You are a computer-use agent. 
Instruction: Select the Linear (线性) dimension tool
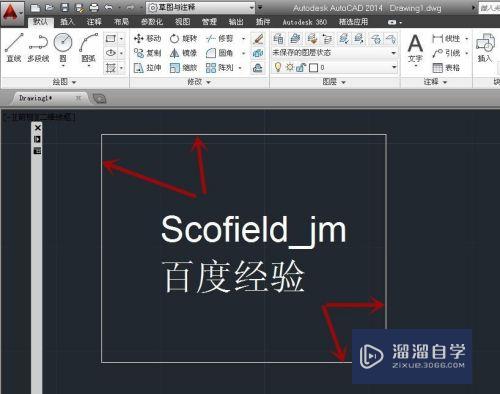pos(446,39)
